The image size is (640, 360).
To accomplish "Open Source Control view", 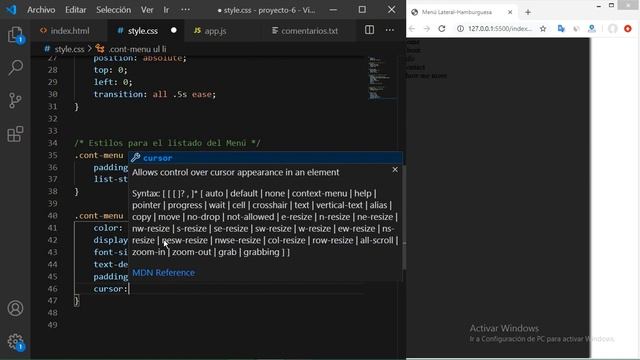I will point(16,100).
